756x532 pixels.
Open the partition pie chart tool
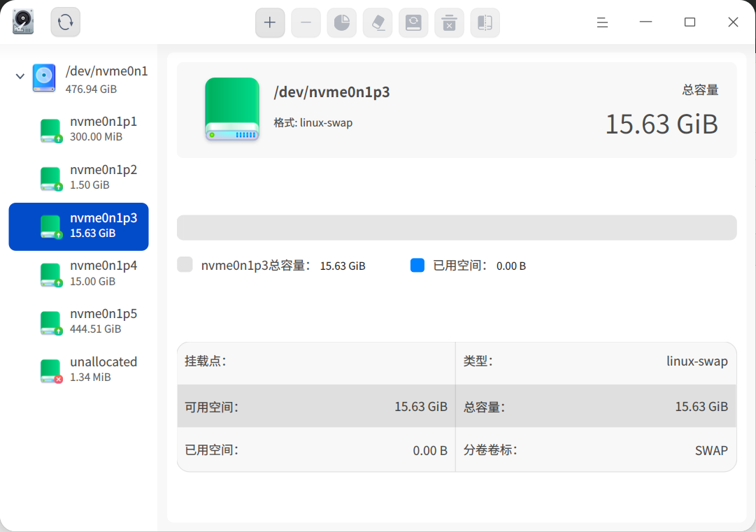[342, 22]
